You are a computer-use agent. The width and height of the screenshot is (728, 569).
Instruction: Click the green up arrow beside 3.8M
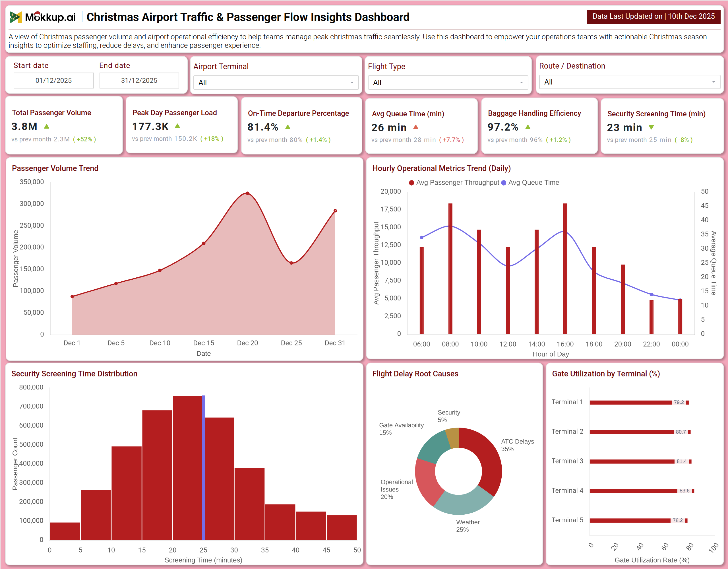click(47, 126)
